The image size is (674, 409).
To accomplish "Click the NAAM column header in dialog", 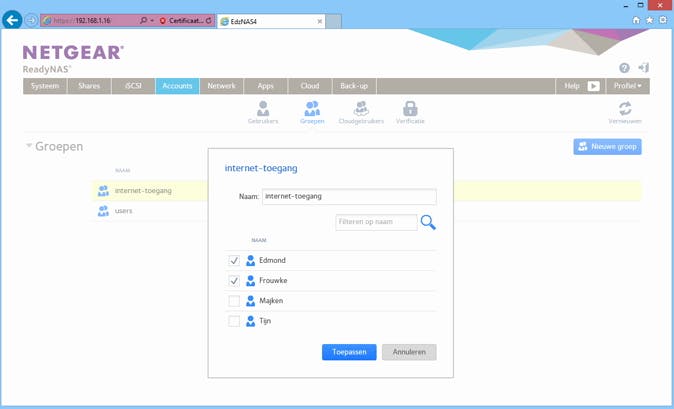I will [x=259, y=240].
